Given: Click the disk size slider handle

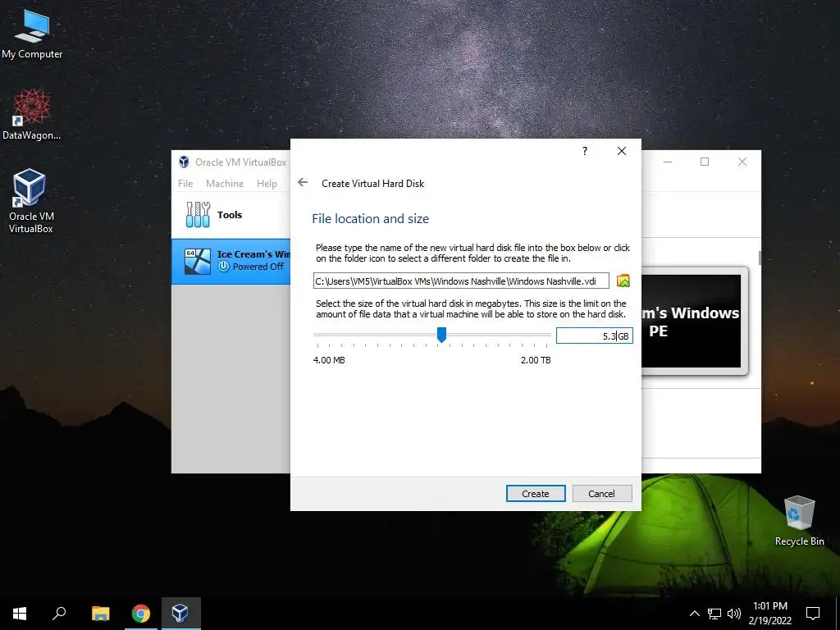Looking at the screenshot, I should point(441,335).
